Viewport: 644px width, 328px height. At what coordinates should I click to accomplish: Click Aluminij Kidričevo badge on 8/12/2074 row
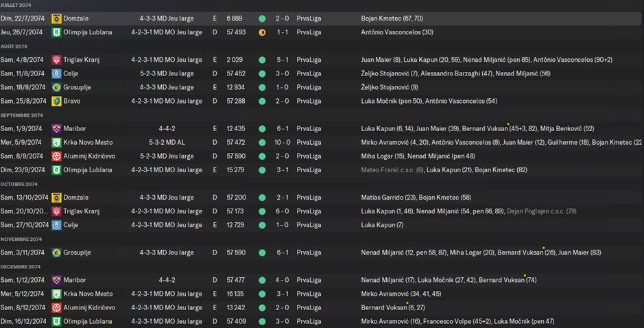[56, 307]
